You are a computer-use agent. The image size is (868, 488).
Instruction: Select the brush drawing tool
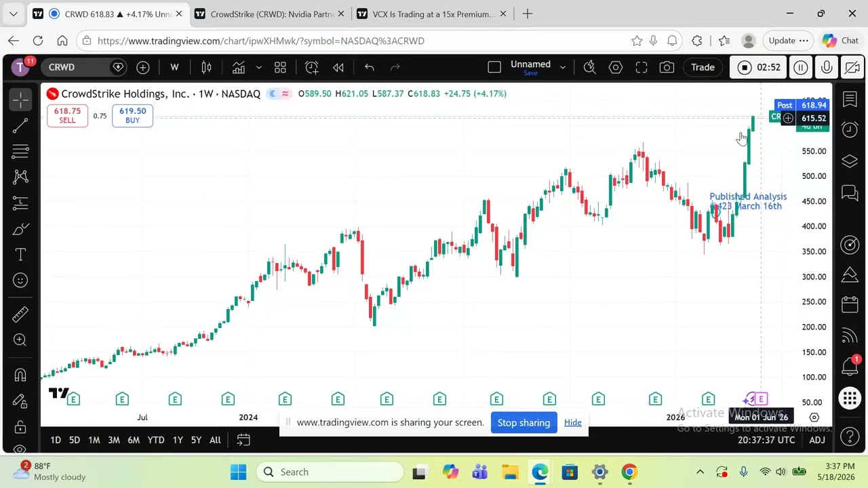point(20,229)
